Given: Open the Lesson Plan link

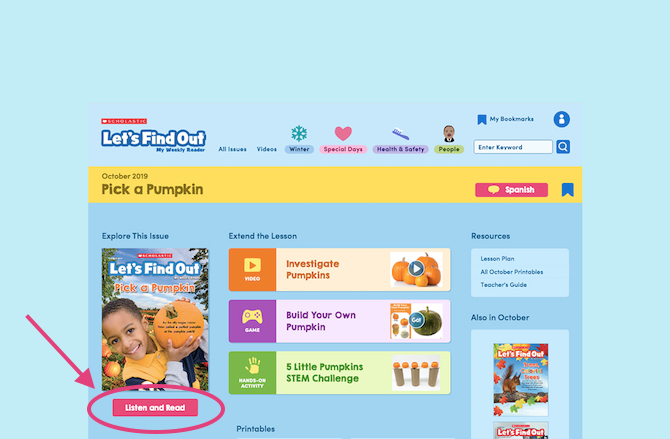Looking at the screenshot, I should pyautogui.click(x=497, y=259).
